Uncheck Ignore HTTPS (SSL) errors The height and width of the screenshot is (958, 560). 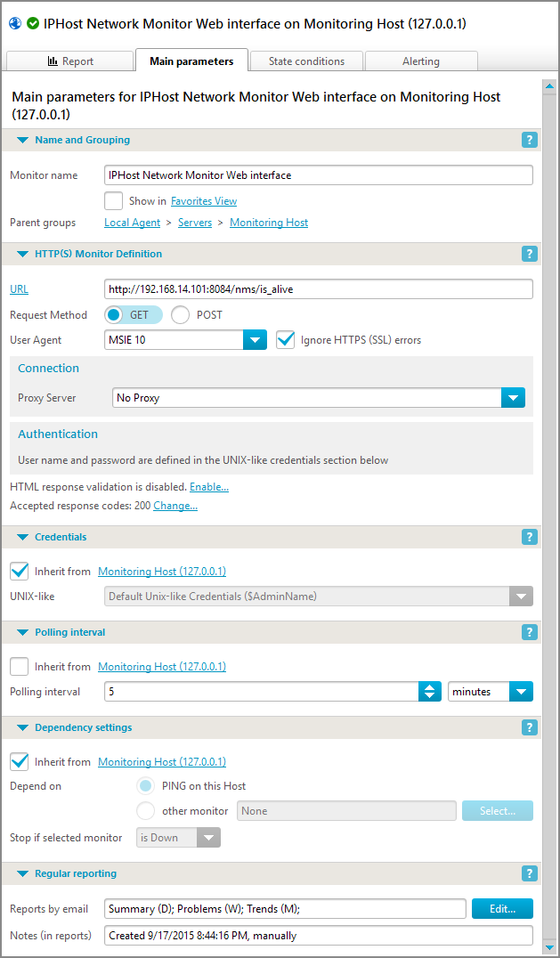pyautogui.click(x=285, y=339)
